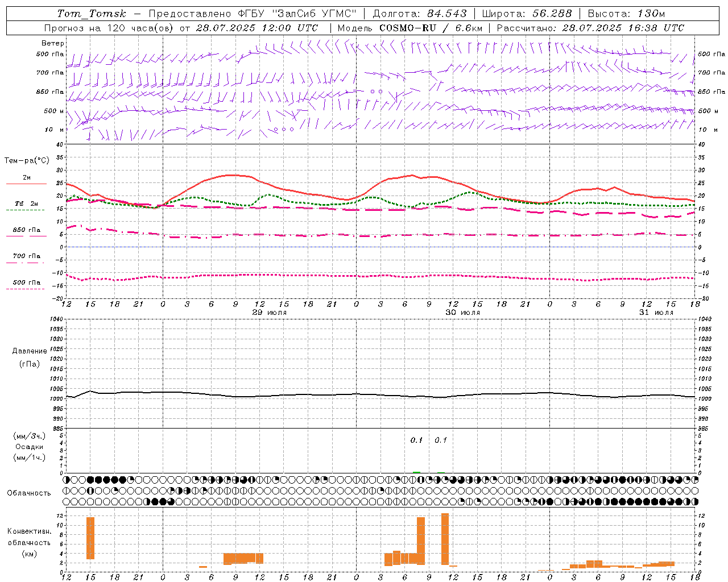Click the '(мм/1ч.)' precipitation unit label
The image size is (728, 582).
pos(29,458)
